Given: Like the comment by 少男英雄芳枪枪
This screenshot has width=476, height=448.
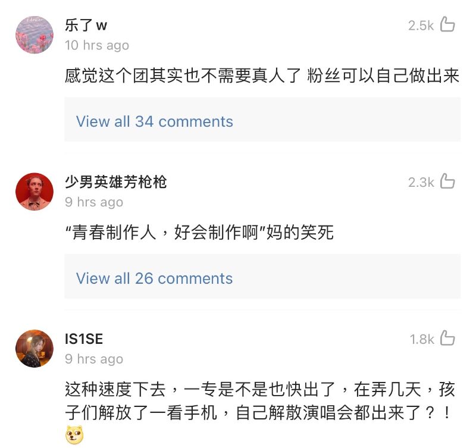Looking at the screenshot, I should click(x=447, y=181).
